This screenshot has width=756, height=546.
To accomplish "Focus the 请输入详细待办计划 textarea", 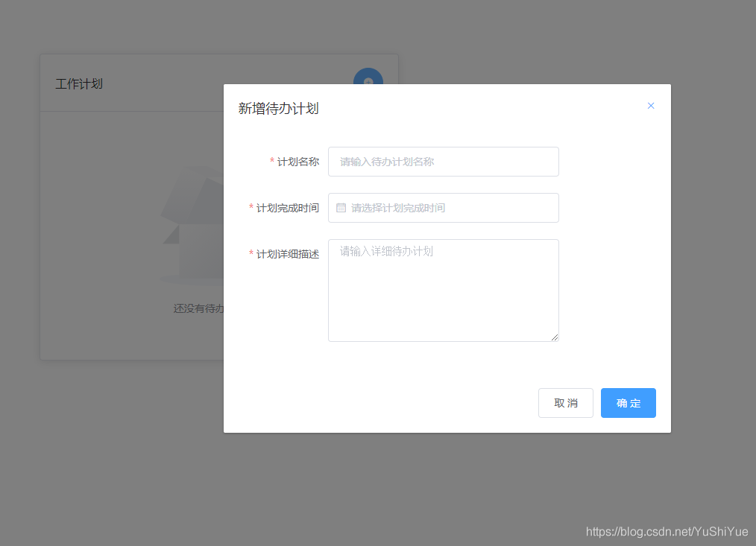I will (444, 290).
